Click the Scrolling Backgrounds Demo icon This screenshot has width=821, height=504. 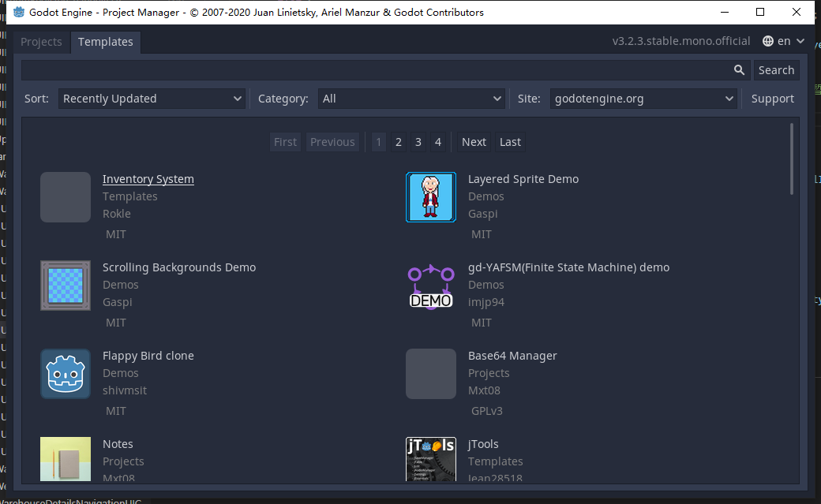point(66,286)
